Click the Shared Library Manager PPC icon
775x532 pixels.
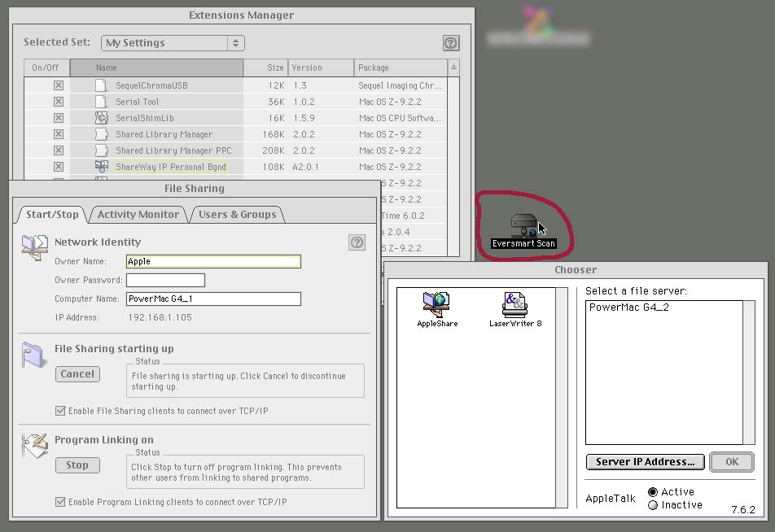pyautogui.click(x=101, y=150)
